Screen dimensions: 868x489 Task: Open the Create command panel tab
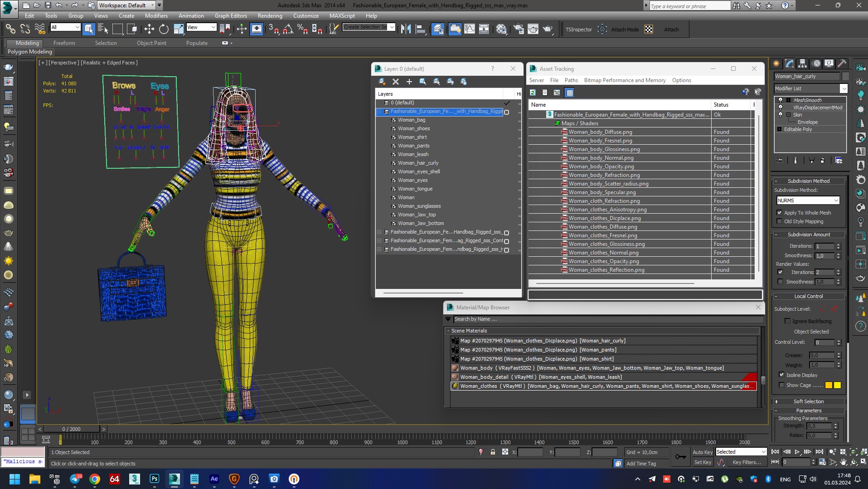[776, 64]
